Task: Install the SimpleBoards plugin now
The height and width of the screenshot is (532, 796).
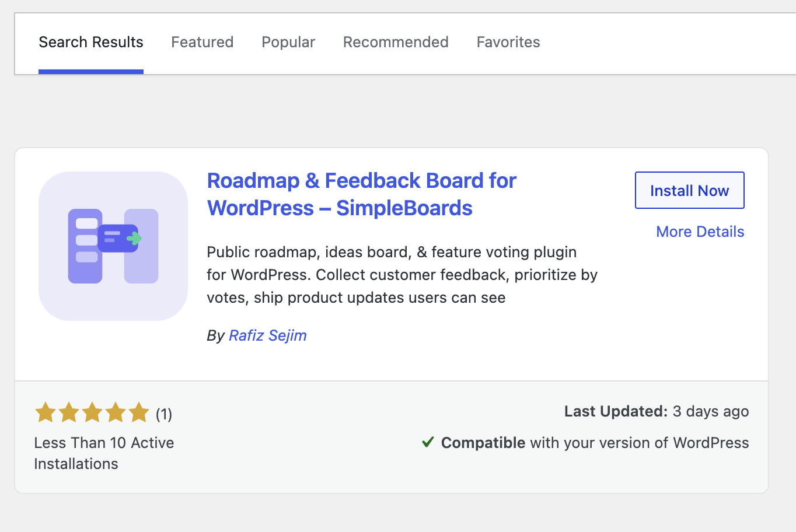Action: tap(689, 190)
